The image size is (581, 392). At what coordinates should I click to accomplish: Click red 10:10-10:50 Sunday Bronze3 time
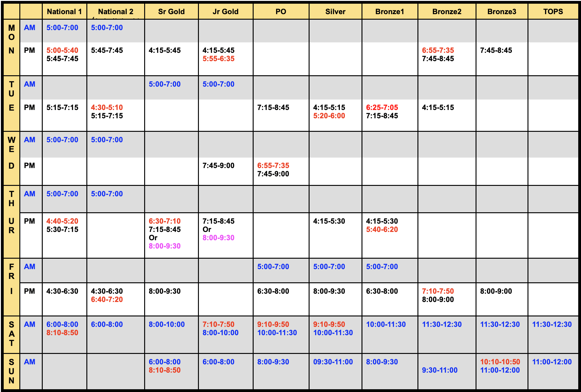(x=500, y=362)
